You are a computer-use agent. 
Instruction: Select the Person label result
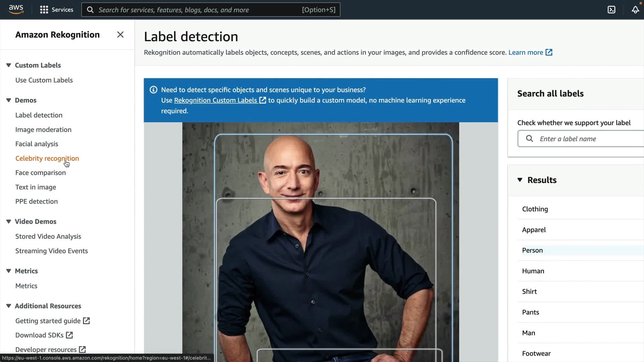click(532, 250)
